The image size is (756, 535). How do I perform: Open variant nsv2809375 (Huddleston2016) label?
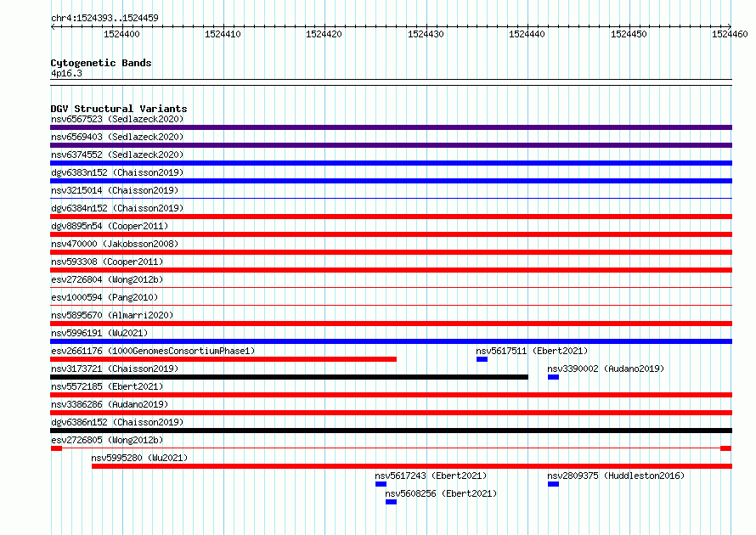pyautogui.click(x=616, y=476)
